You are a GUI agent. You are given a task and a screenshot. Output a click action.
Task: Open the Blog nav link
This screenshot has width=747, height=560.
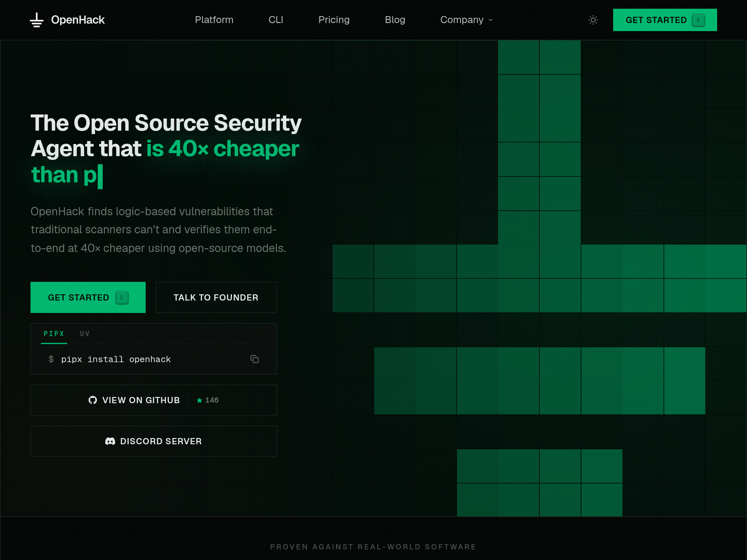click(395, 20)
